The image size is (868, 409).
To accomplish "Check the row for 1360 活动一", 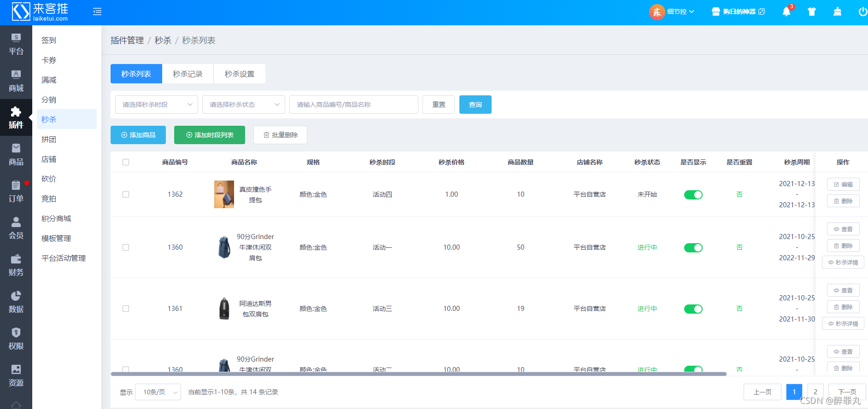I will coord(126,247).
